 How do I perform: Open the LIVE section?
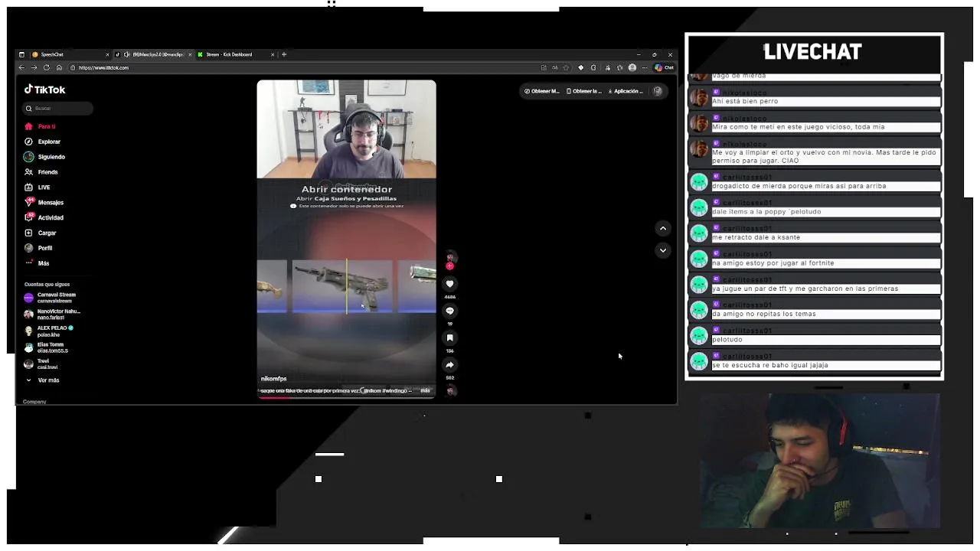point(38,187)
